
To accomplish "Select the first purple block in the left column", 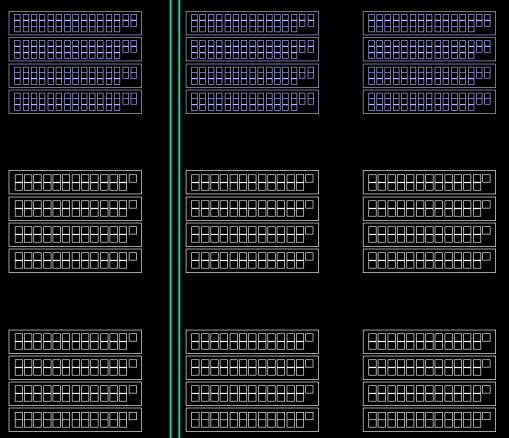I will pos(75,23).
